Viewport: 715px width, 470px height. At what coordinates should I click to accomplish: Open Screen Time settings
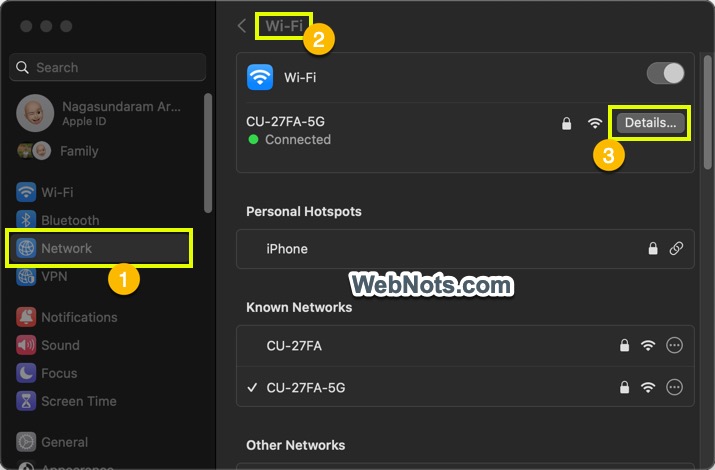tap(67, 401)
